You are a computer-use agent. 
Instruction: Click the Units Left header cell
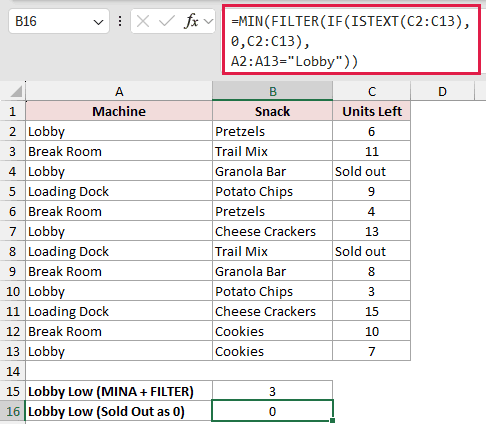372,111
